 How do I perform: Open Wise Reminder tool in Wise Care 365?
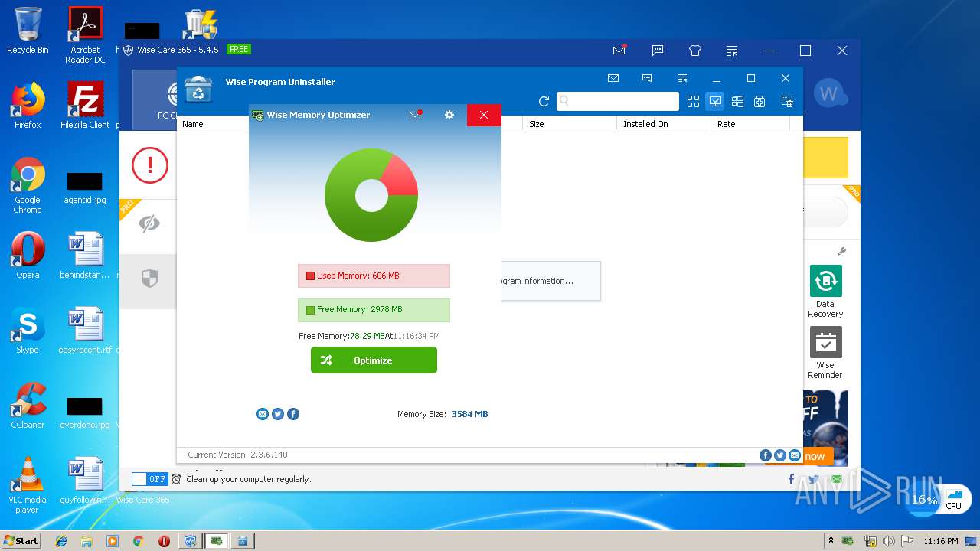point(825,353)
